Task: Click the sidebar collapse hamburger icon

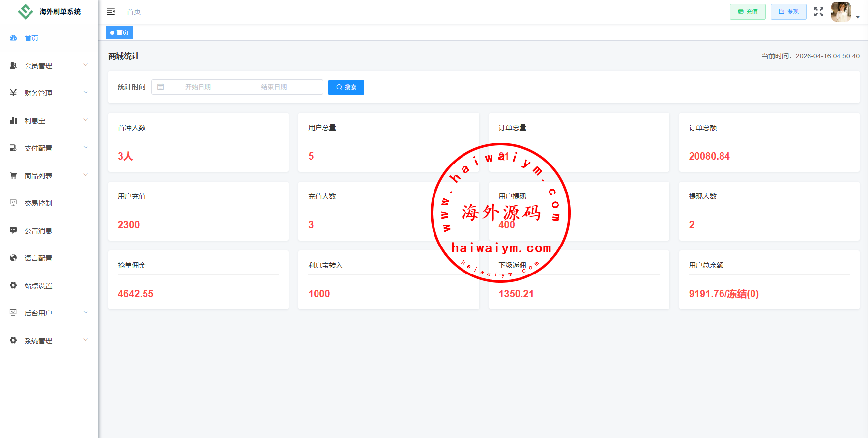Action: pyautogui.click(x=111, y=11)
